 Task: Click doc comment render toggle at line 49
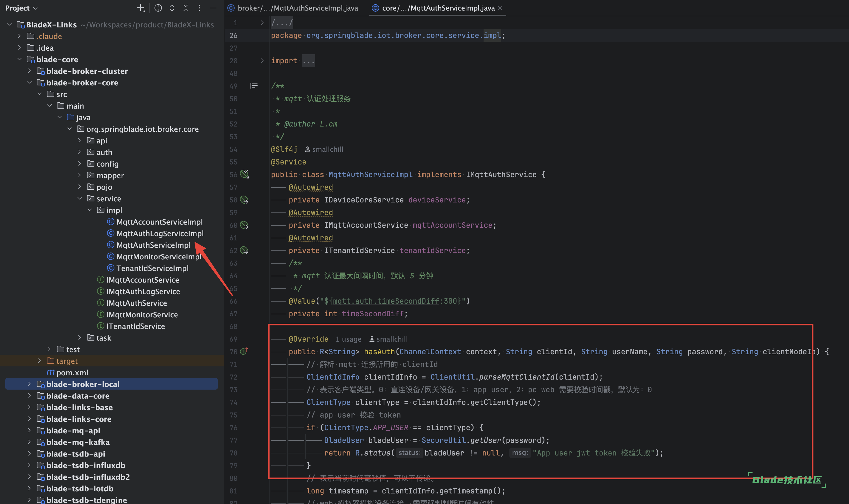tap(254, 86)
